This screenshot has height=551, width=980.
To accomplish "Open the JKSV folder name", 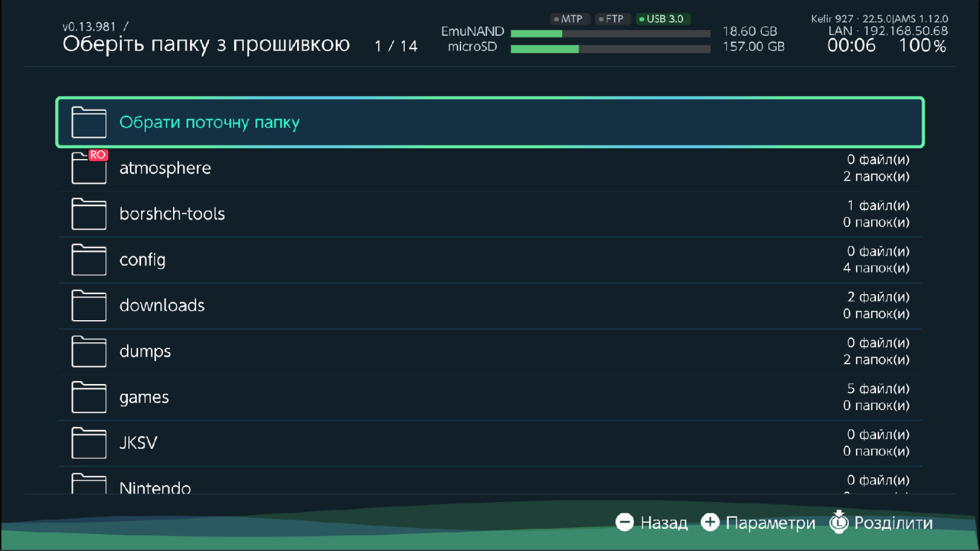I will (x=139, y=443).
